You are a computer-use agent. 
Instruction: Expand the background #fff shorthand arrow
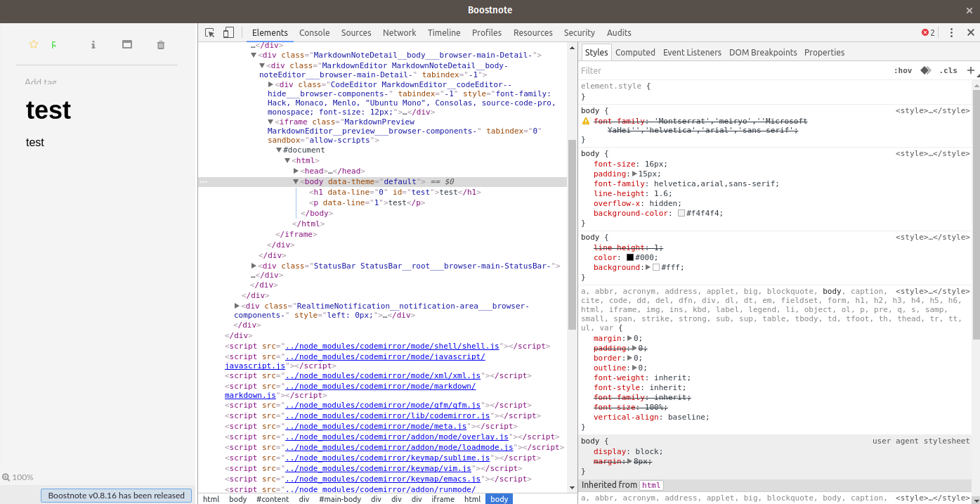click(647, 267)
